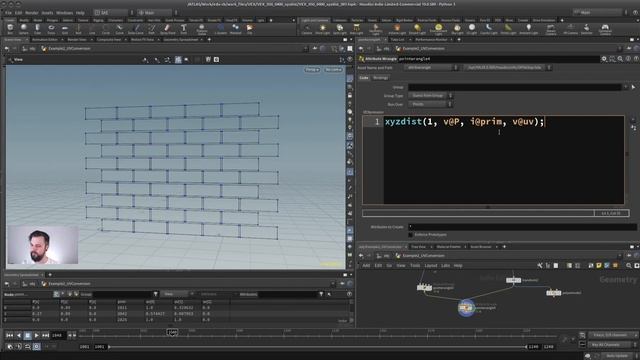Click the playback range slider bar
The image size is (640, 360).
tap(317, 347)
